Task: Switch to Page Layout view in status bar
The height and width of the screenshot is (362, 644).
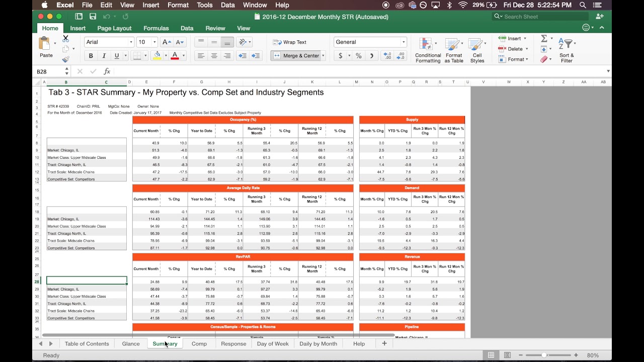Action: (x=507, y=355)
